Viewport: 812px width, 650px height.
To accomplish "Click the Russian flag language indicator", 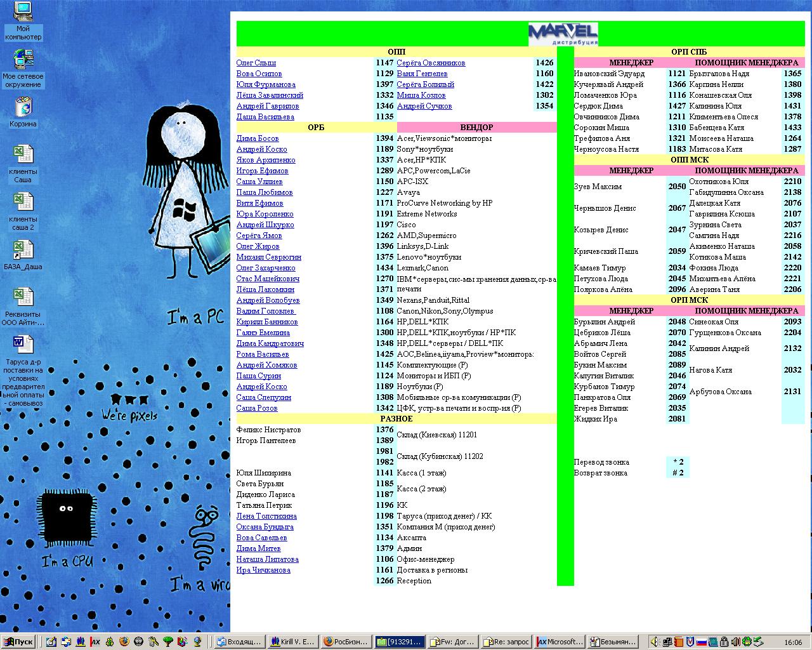I will pos(702,642).
